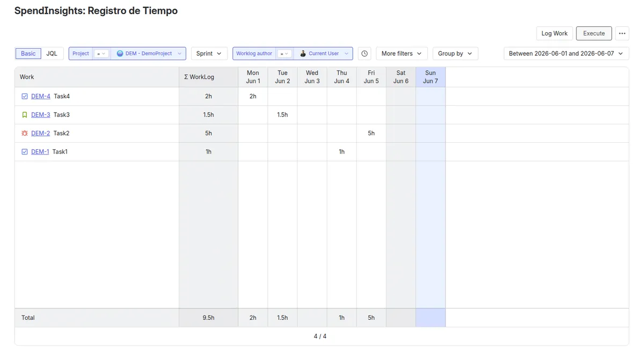Click the SpendInsights: Registro de Tiempo title
The width and height of the screenshot is (644, 352).
tap(96, 11)
